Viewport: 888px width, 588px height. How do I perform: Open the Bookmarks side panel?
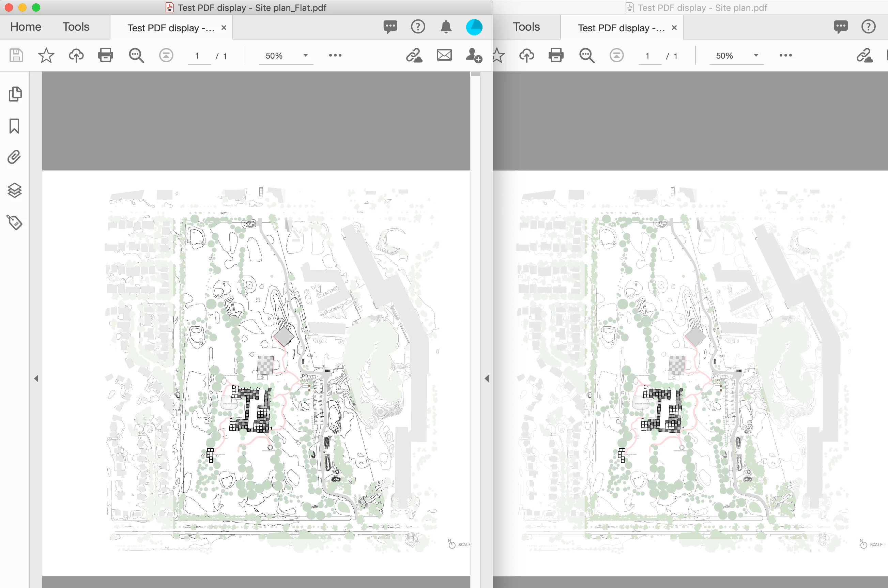coord(14,126)
